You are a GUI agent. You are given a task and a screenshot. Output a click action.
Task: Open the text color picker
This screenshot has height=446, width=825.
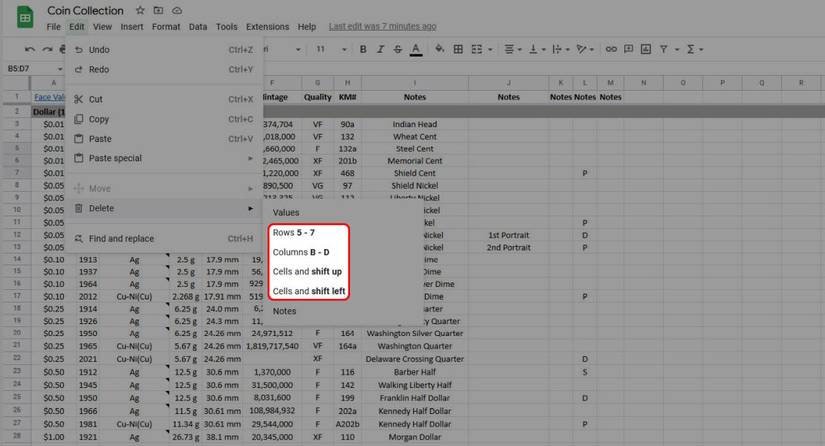[416, 49]
